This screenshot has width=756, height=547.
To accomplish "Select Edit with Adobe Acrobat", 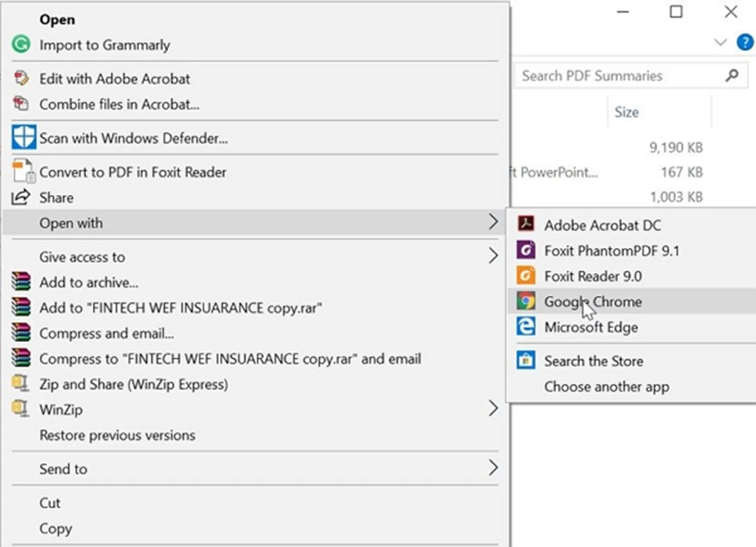I will [115, 79].
